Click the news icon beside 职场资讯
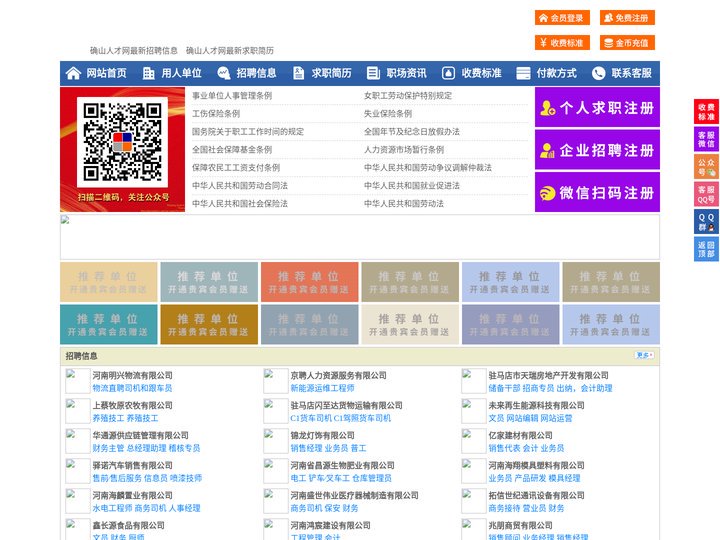 coord(373,73)
